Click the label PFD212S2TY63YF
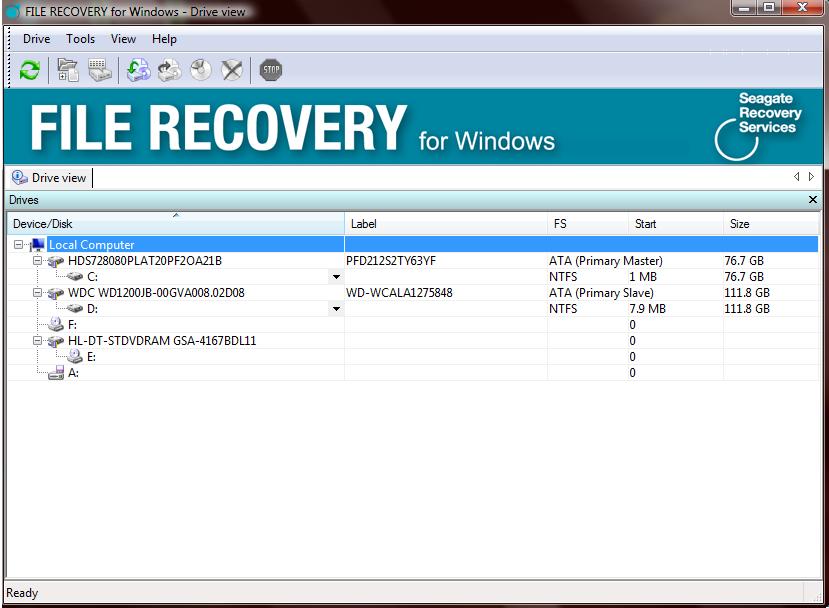Viewport: 829px width, 608px height. point(391,261)
